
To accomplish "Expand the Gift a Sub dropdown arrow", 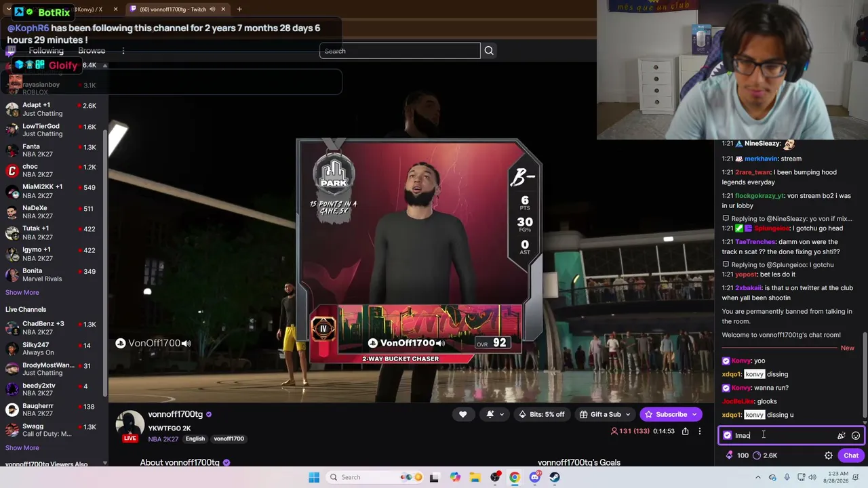I will [628, 414].
